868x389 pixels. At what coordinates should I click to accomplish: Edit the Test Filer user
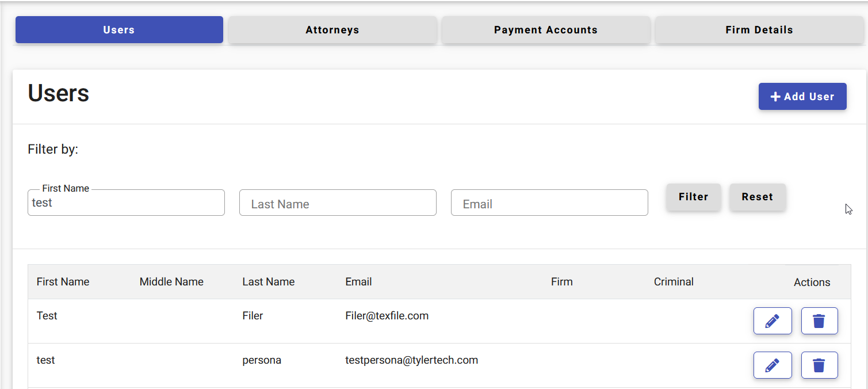point(773,321)
